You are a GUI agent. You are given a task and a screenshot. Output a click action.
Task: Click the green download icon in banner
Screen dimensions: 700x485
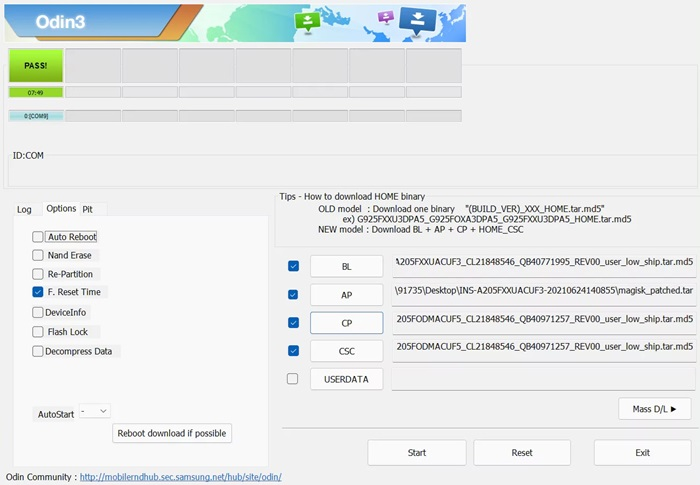(307, 22)
